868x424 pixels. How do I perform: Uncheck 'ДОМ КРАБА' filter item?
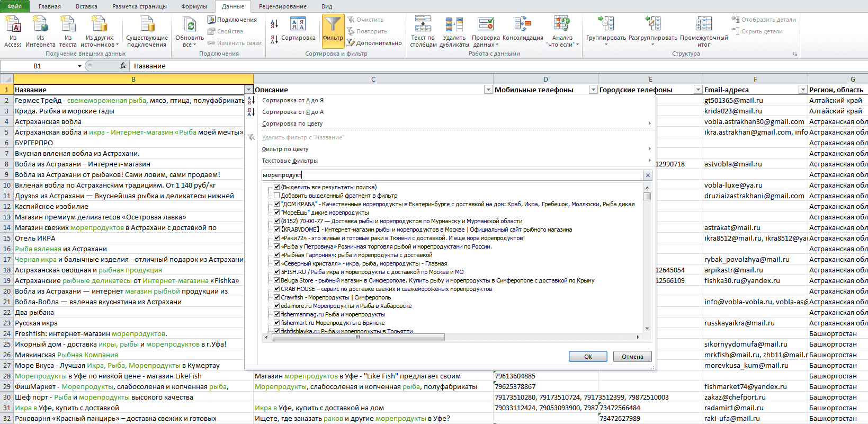[x=276, y=204]
